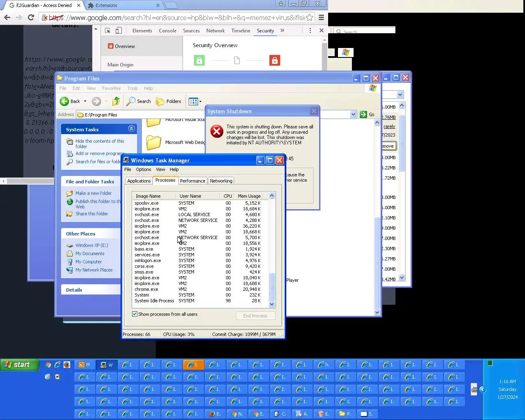Click the taskbar button labeled N. with Chrome icon
This screenshot has height=420, width=525.
(x=237, y=414)
